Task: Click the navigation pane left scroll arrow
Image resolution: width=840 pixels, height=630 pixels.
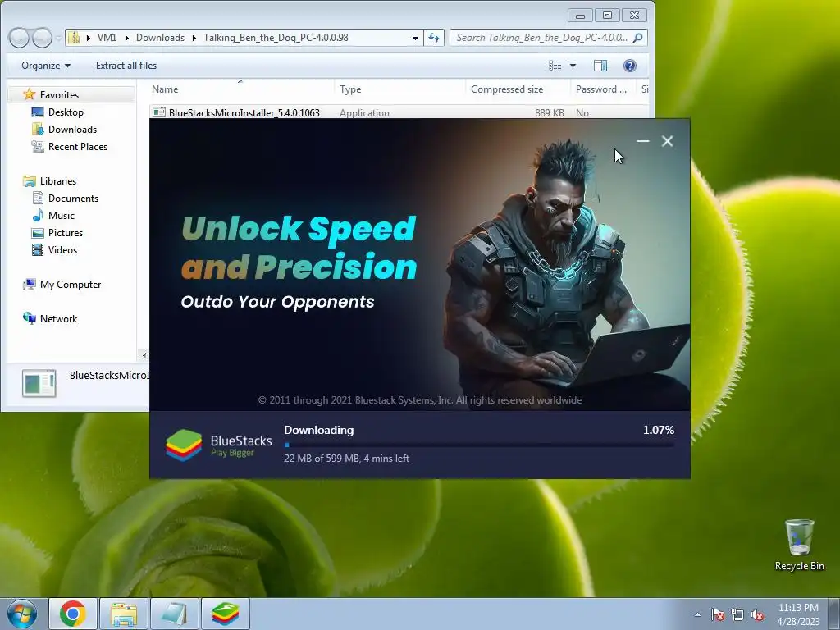Action: click(144, 355)
